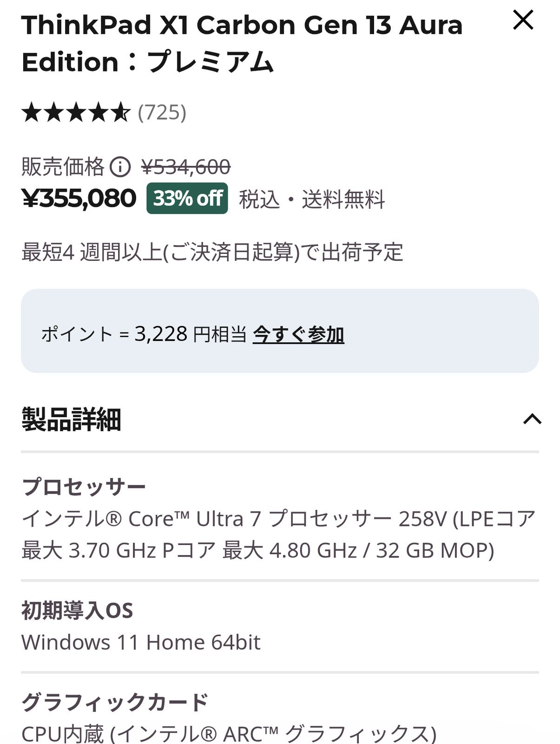Tap the collapse chevron beside 製品詳細
Screen dimensions: 560x744
[533, 419]
